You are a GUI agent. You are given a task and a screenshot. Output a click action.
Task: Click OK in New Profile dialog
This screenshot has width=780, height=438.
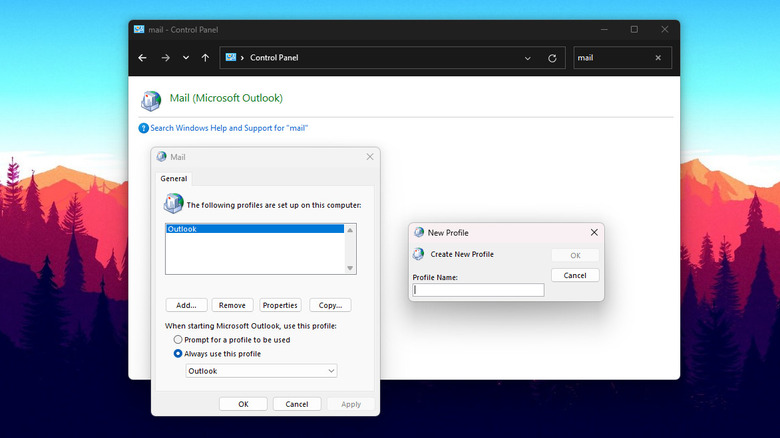575,255
